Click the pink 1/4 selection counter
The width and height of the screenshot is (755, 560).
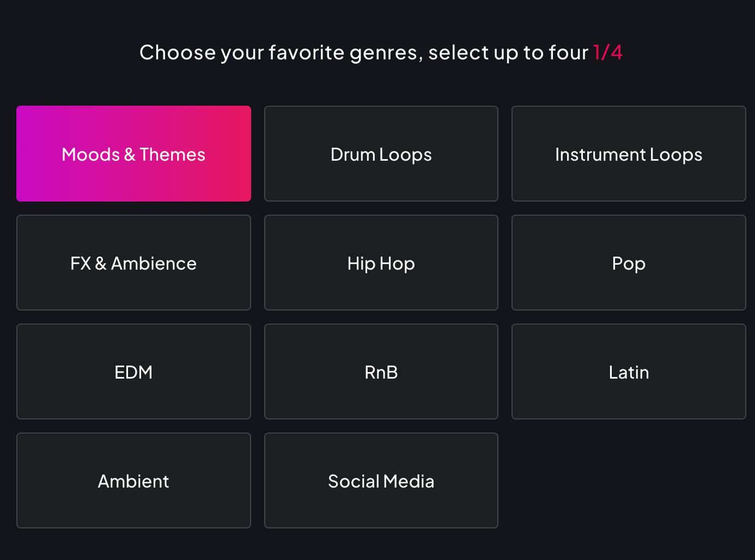607,53
